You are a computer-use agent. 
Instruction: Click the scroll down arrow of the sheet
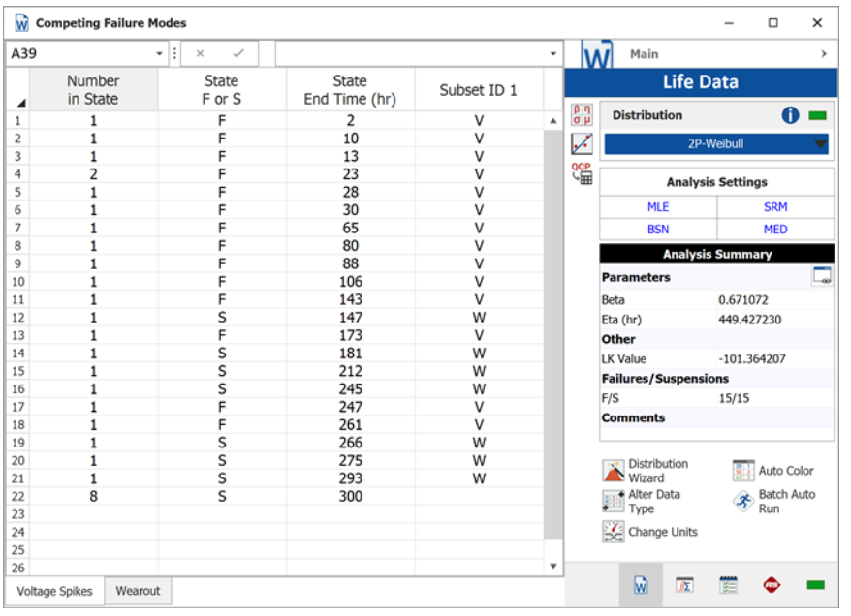click(x=553, y=566)
